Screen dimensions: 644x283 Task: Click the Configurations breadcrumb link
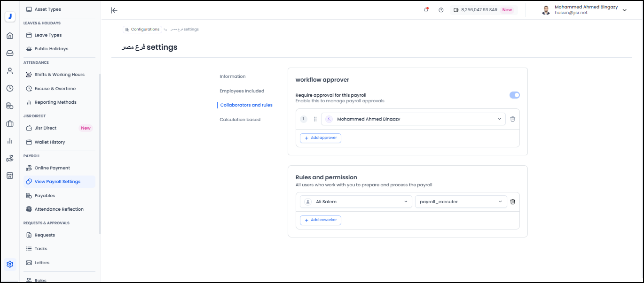pos(142,30)
